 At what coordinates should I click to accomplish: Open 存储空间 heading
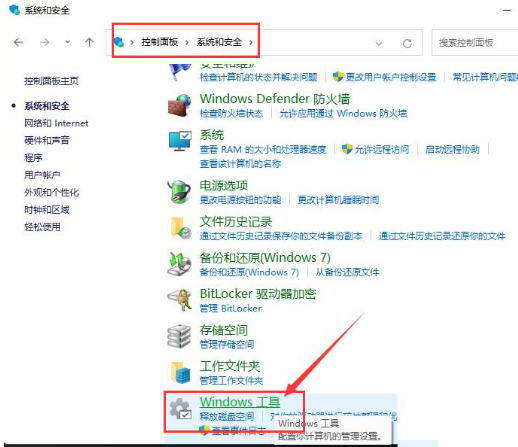tap(224, 330)
